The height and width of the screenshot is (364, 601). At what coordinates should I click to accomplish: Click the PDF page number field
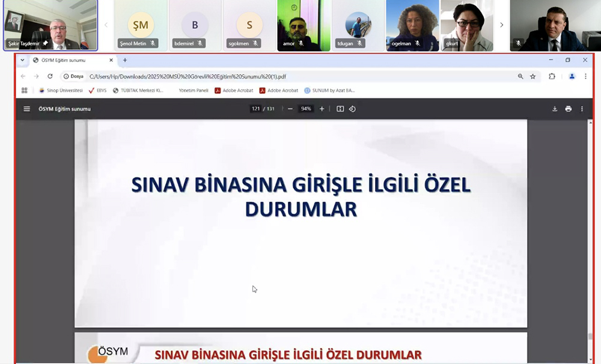coord(255,109)
